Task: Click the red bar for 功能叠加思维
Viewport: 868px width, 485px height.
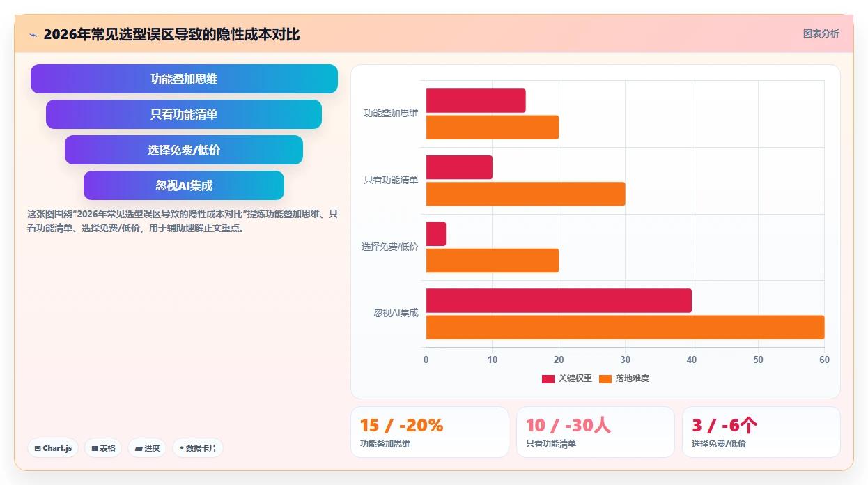Action: (476, 101)
